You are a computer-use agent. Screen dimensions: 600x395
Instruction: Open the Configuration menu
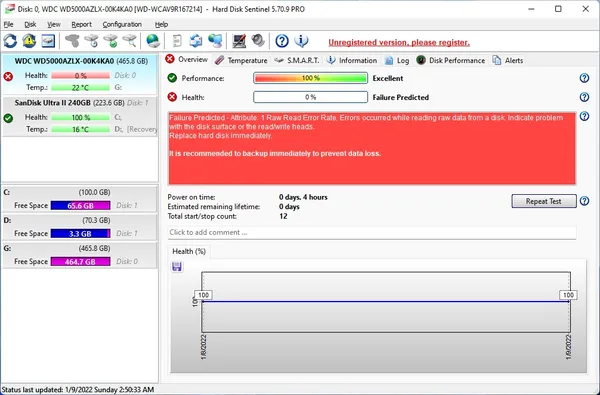[122, 24]
